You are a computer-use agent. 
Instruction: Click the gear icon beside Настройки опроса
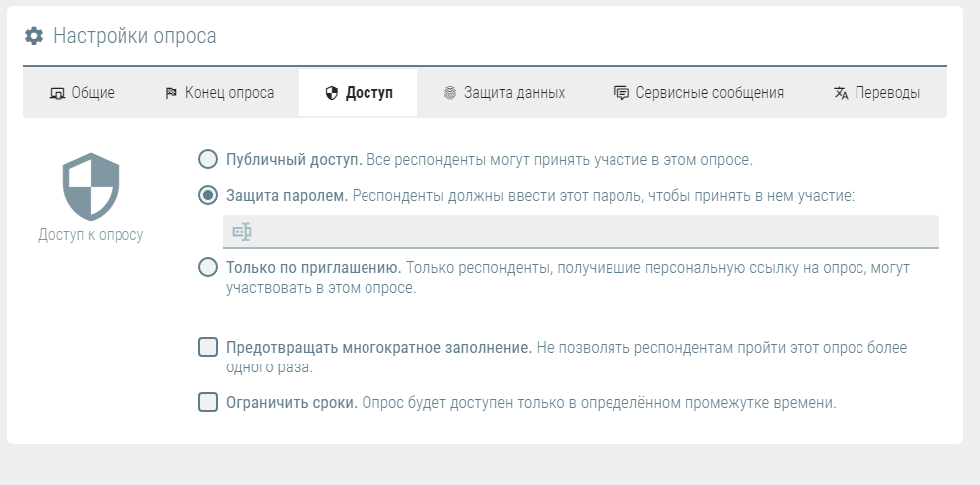point(34,36)
